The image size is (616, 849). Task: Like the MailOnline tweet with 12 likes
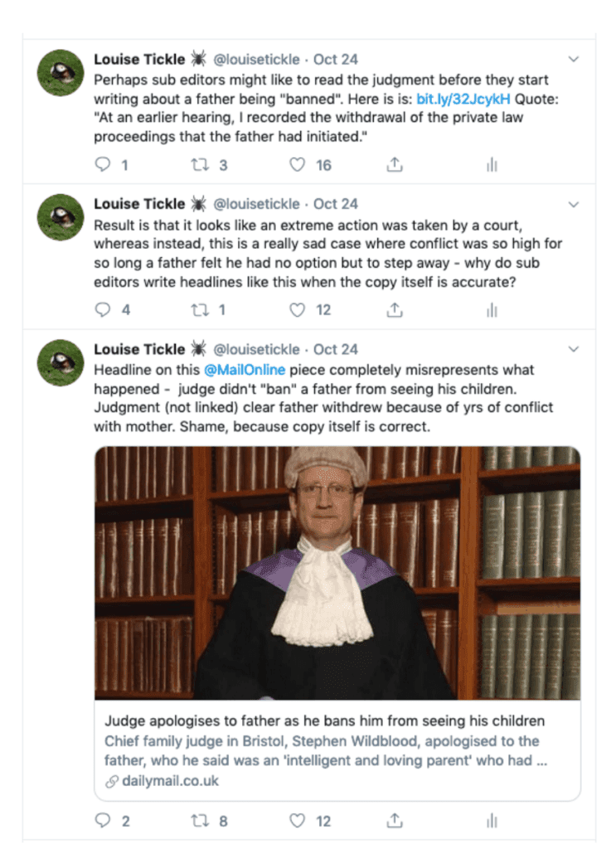(297, 821)
